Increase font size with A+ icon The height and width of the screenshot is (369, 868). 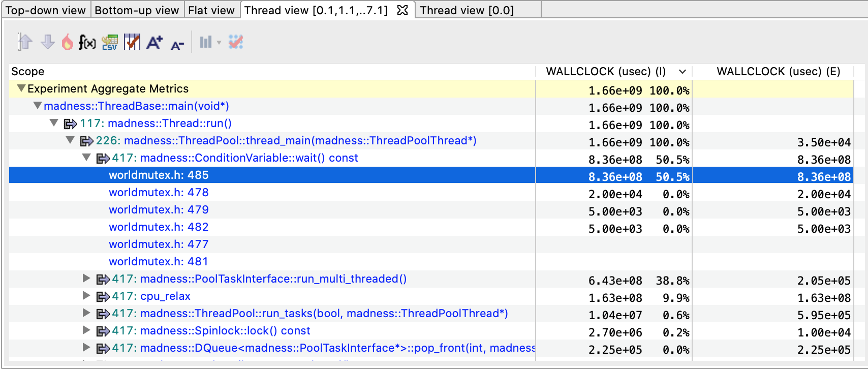pyautogui.click(x=154, y=42)
